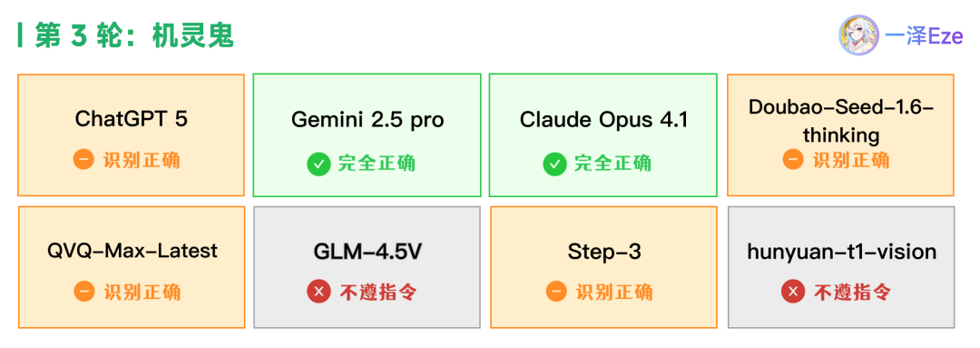Click the orange minus icon in the Doubao-Seed-1.6-thinking card

click(x=792, y=160)
